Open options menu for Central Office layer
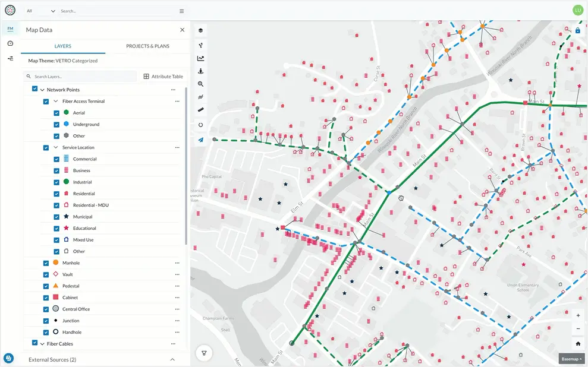Viewport: 588px width, 367px height. tap(177, 309)
